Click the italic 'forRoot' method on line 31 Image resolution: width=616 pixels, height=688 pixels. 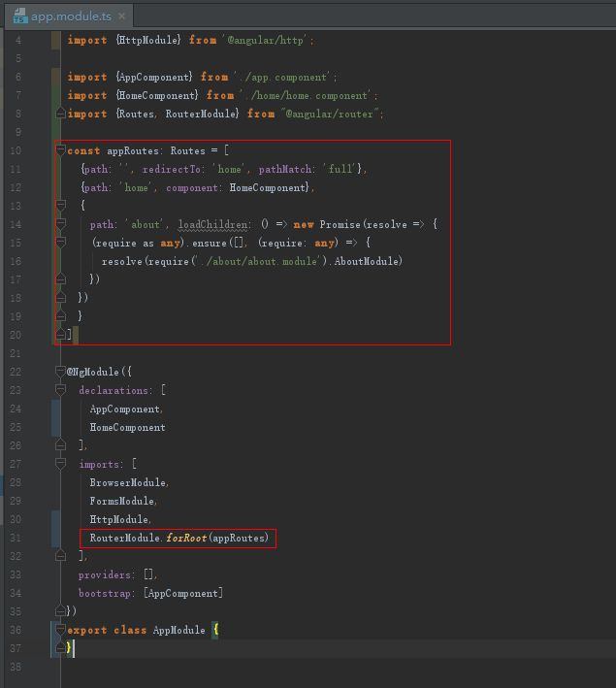coord(186,538)
